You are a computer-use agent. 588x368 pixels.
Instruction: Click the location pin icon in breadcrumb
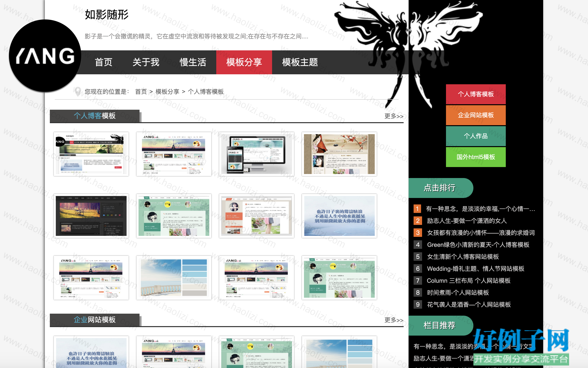coord(78,92)
